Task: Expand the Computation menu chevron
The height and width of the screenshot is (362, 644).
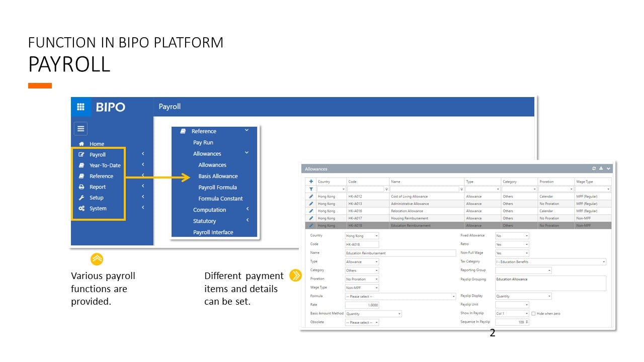Action: 247,210
